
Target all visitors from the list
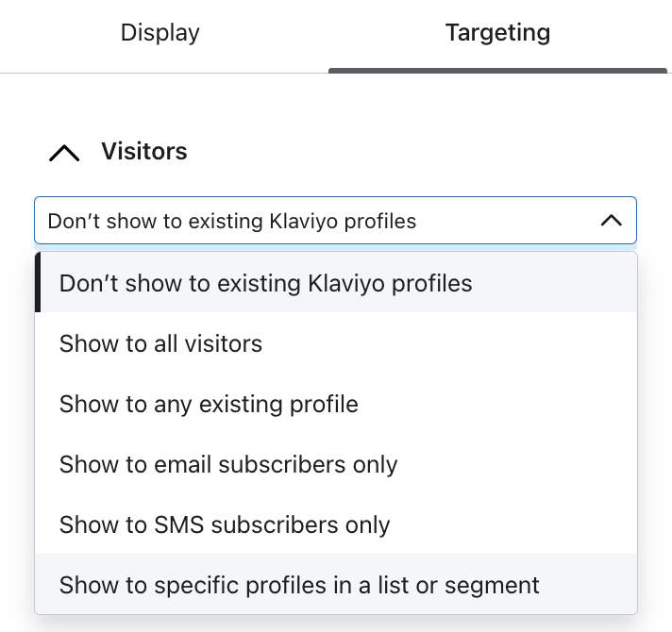[160, 343]
